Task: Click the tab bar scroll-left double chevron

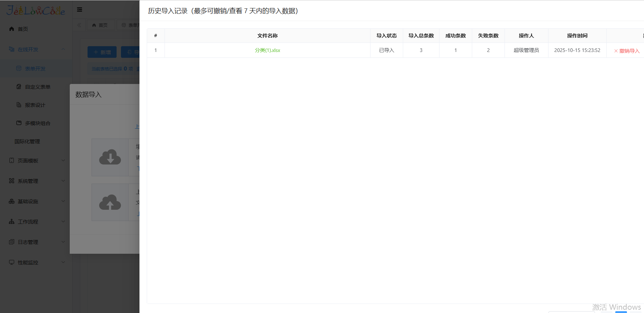Action: (79, 25)
